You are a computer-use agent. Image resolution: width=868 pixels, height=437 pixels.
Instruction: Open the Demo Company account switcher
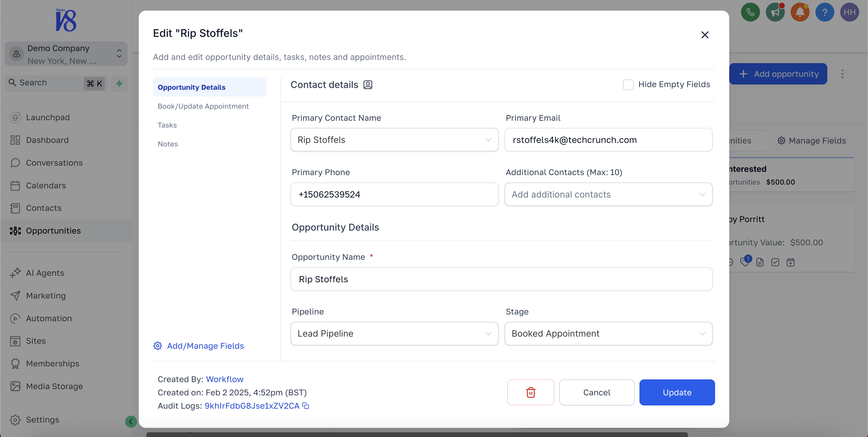tap(66, 54)
